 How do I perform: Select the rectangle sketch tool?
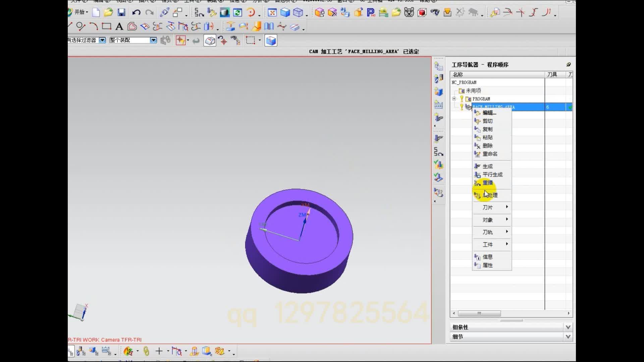107,26
